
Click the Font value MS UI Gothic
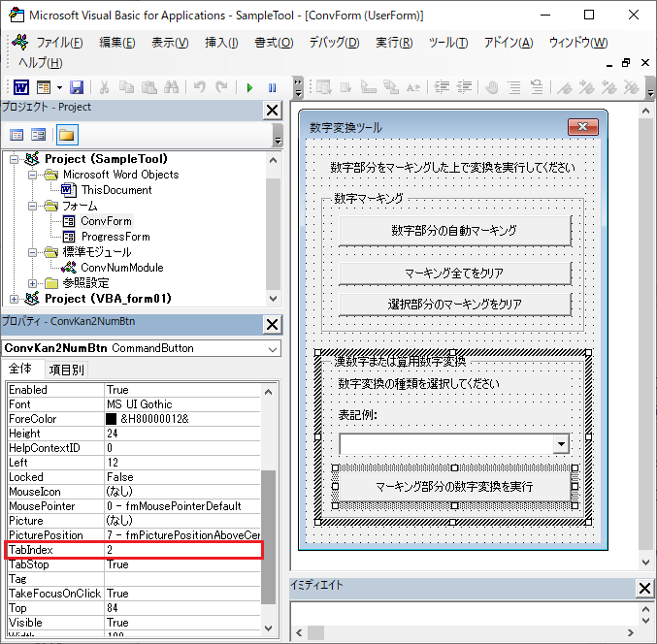[x=182, y=404]
